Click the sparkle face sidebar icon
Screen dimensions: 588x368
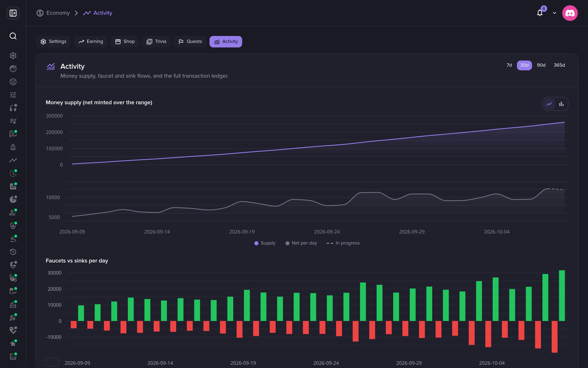point(13,69)
